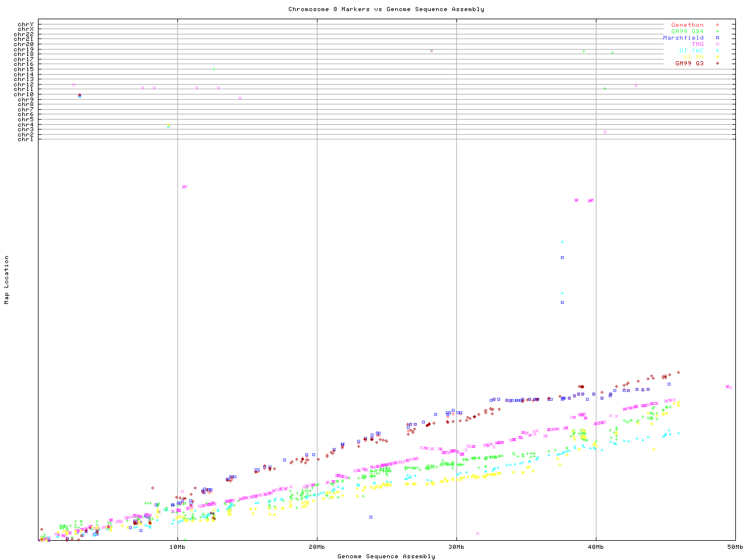
Task: Click the chr1 label on y-axis
Action: 26,139
